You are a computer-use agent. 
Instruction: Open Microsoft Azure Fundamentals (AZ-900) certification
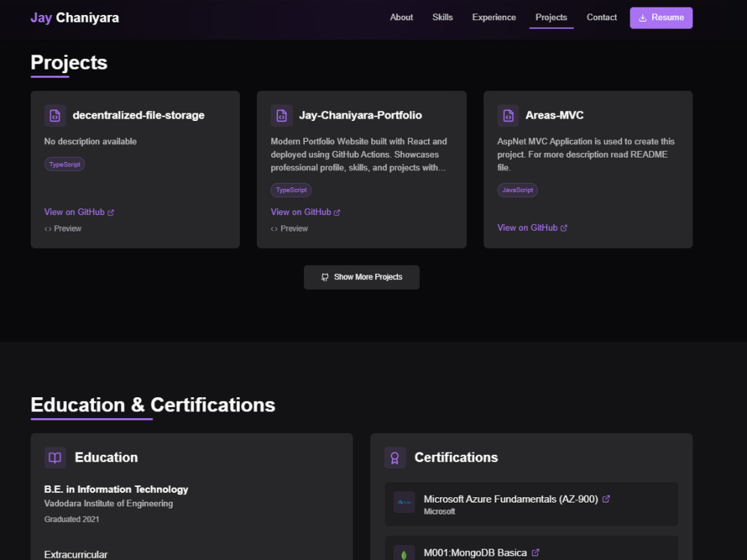click(x=511, y=499)
